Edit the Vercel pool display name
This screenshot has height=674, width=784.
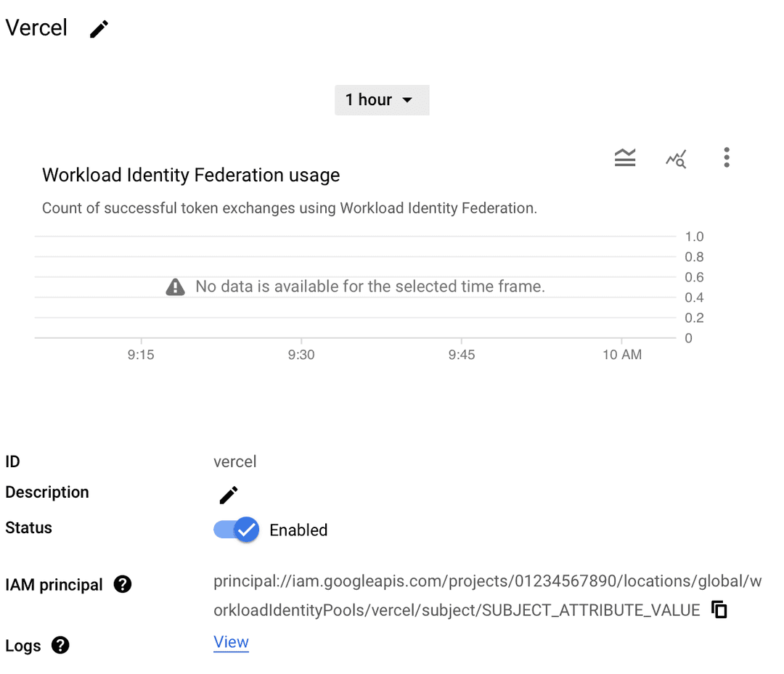[99, 29]
